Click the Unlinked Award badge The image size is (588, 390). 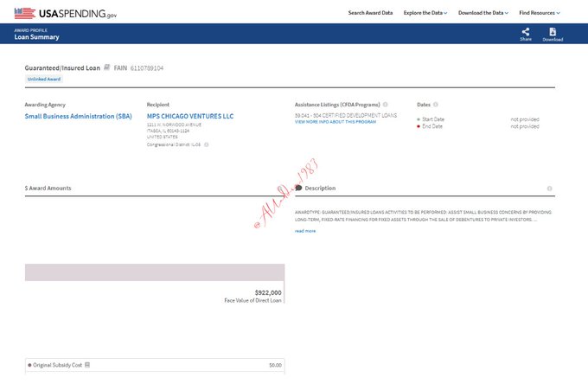pyautogui.click(x=43, y=79)
